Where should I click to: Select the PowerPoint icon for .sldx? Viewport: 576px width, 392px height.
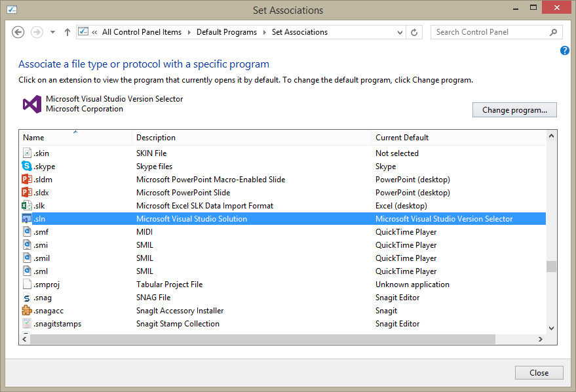pyautogui.click(x=27, y=192)
